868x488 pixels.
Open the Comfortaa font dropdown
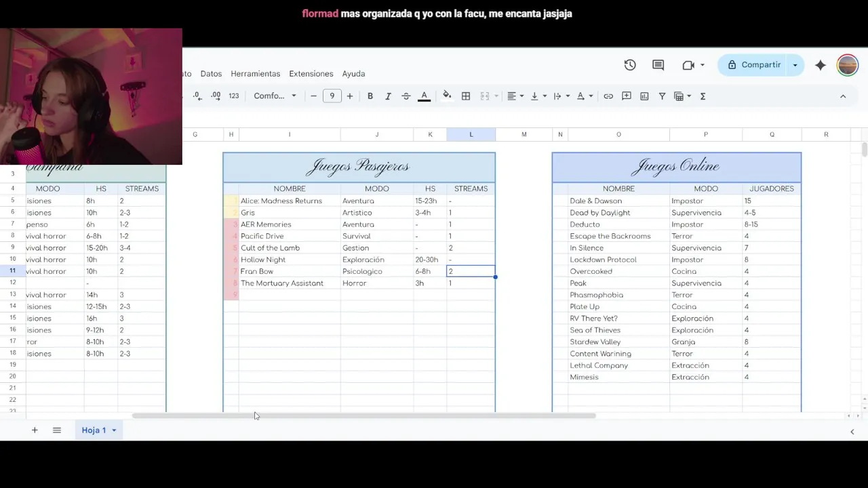275,96
